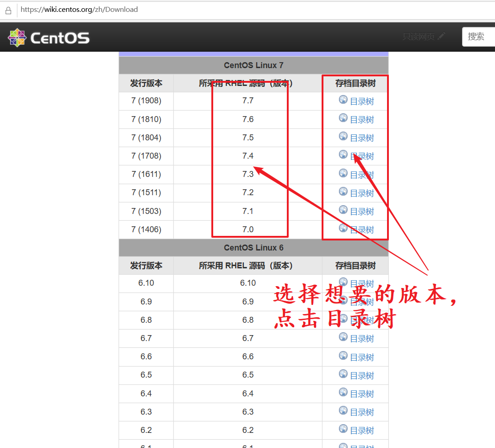Click globe icon in 7 (1611) row
Viewport: 495px width, 448px height.
[x=343, y=173]
